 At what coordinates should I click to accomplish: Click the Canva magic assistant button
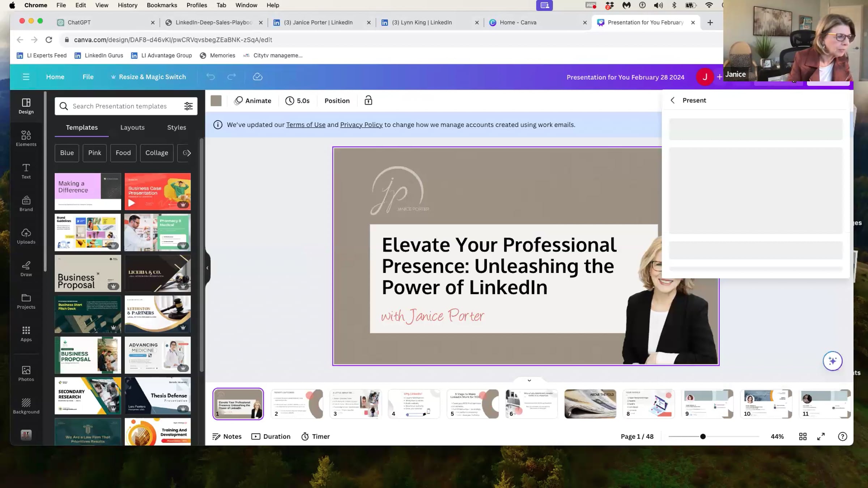833,361
